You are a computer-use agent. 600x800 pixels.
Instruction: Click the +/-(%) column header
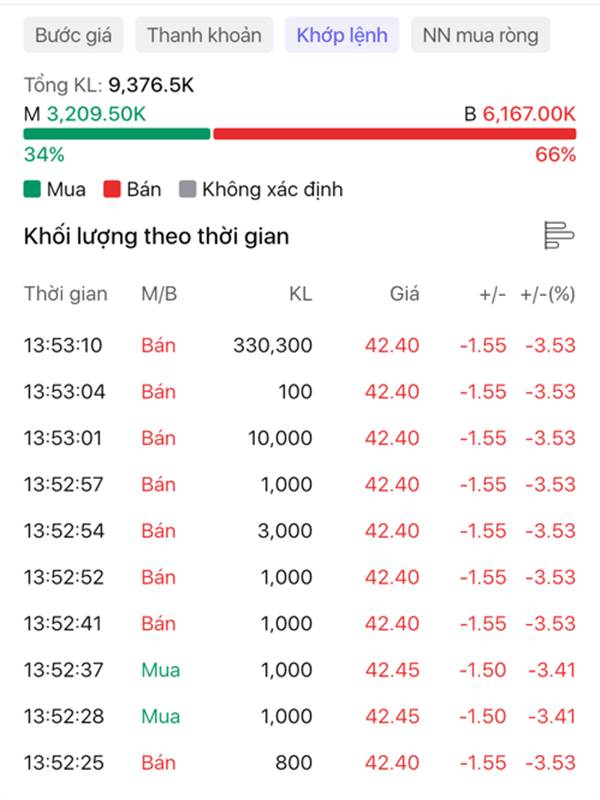(x=548, y=294)
